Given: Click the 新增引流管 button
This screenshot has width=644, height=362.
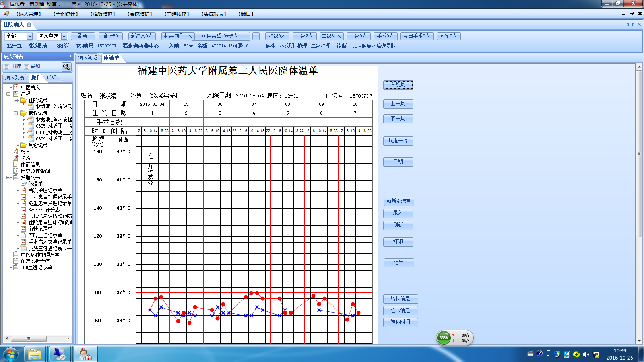Looking at the screenshot, I should [398, 201].
